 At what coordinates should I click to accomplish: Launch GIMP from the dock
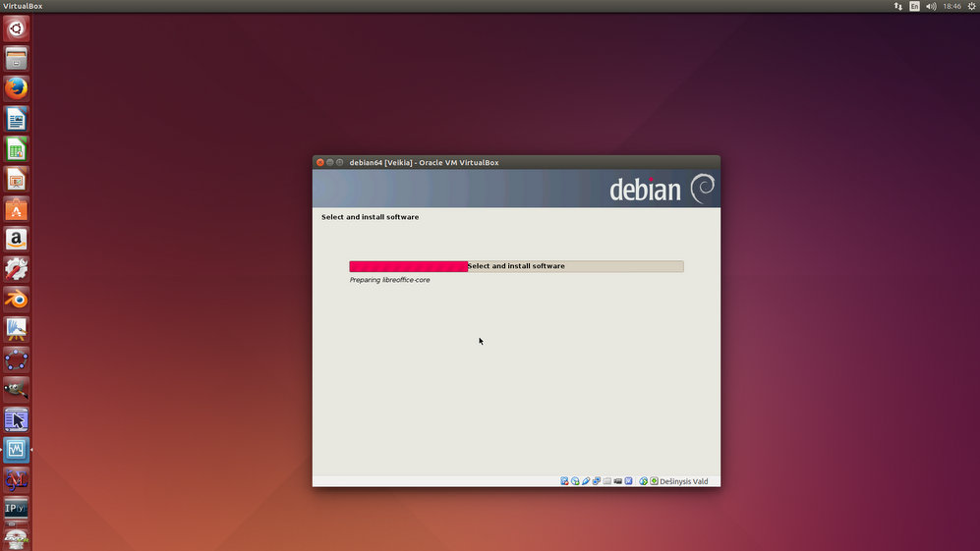(x=16, y=389)
